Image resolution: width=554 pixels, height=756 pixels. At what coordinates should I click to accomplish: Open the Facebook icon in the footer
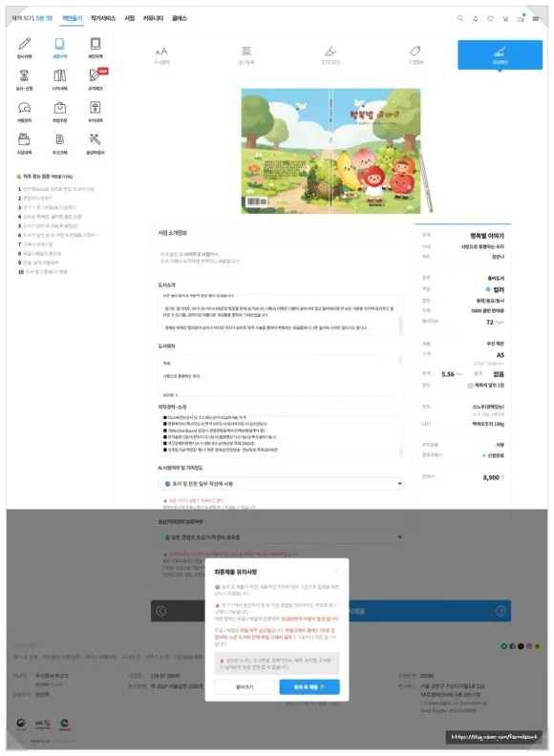[x=512, y=646]
